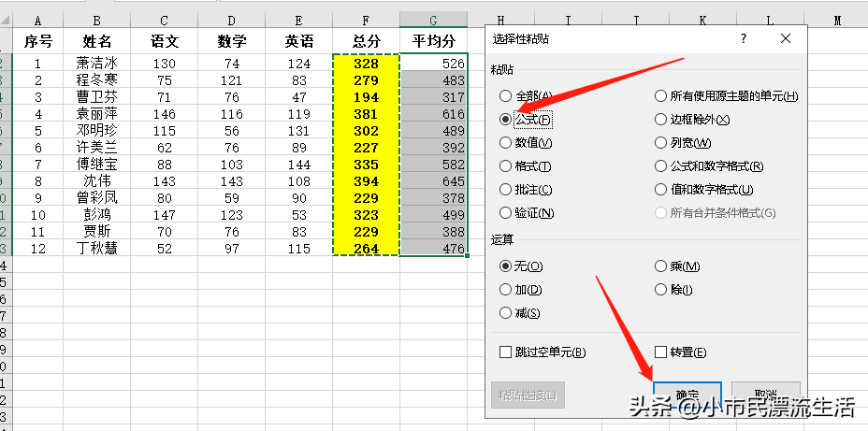Select column A header
This screenshot has height=431, width=868.
click(x=37, y=21)
